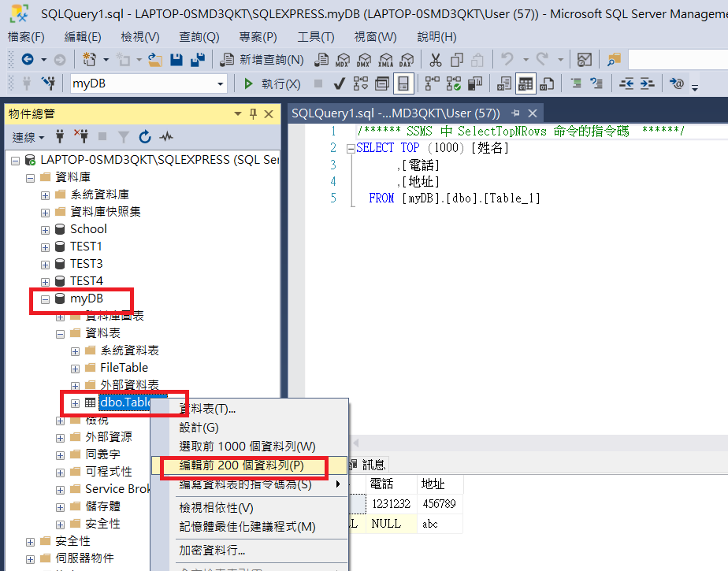Click the Save icon in toolbar

(x=176, y=59)
